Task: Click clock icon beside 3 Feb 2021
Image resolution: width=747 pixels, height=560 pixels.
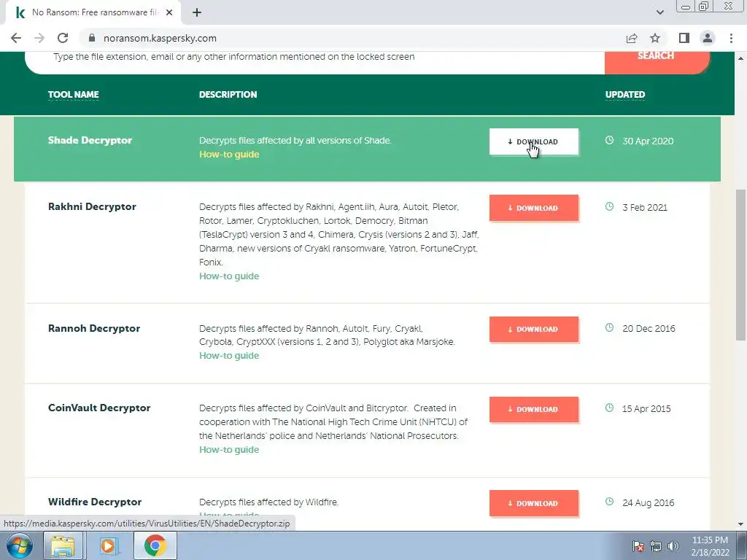Action: point(609,206)
